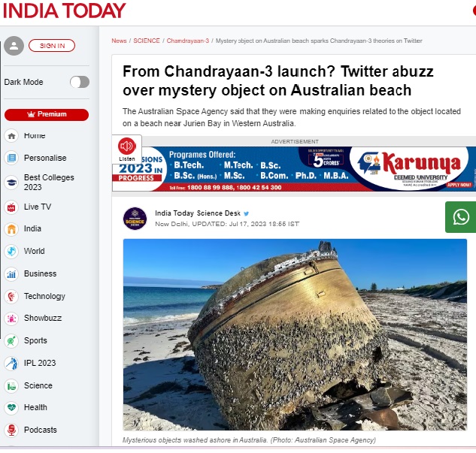Follow the SCIENCE breadcrumb link
This screenshot has height=453, width=476.
coord(147,41)
